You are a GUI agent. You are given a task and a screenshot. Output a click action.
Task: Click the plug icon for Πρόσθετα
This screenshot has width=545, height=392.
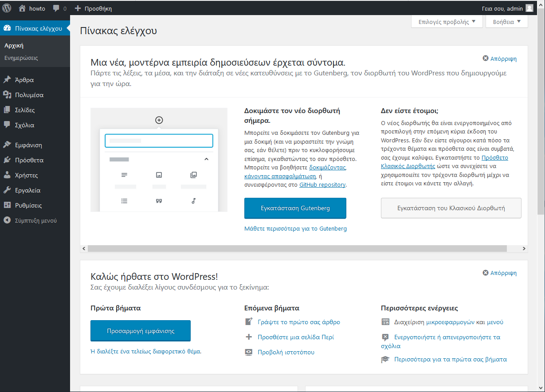point(7,160)
